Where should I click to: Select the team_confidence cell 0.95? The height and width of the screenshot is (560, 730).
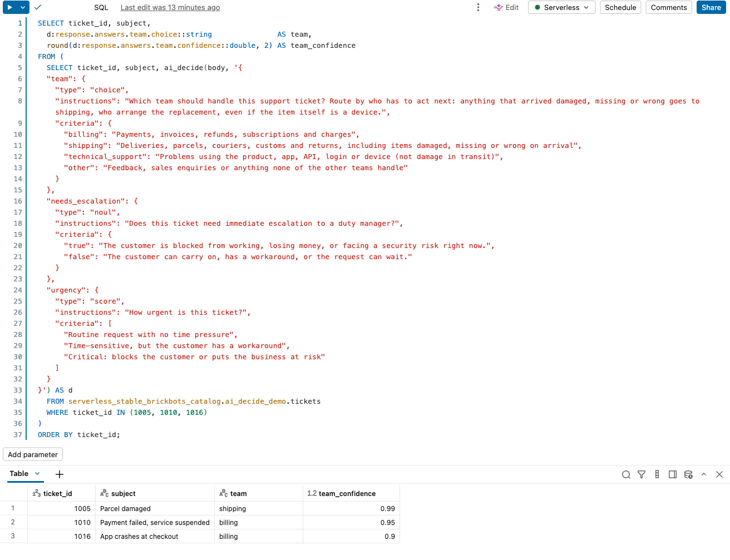(x=351, y=522)
